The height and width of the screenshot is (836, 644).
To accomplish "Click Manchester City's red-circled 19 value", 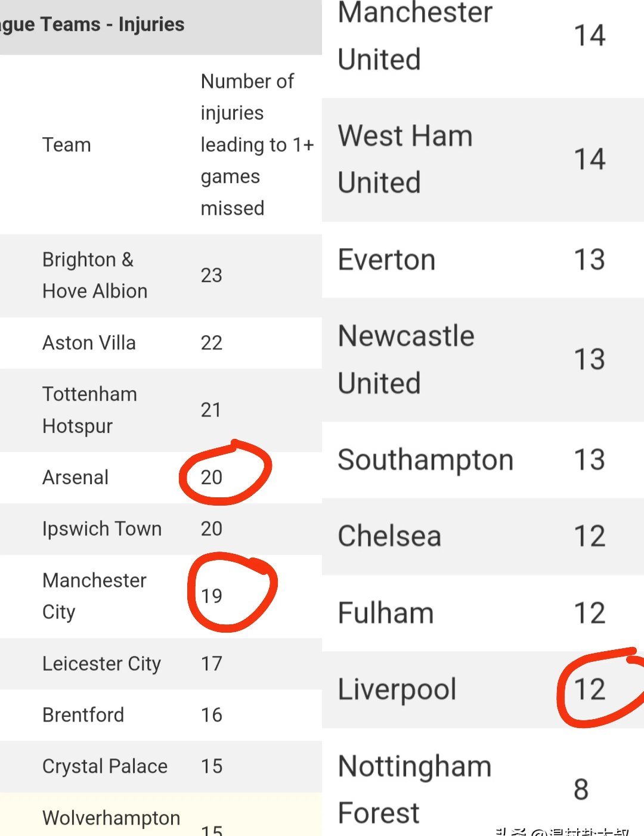I will point(212,596).
